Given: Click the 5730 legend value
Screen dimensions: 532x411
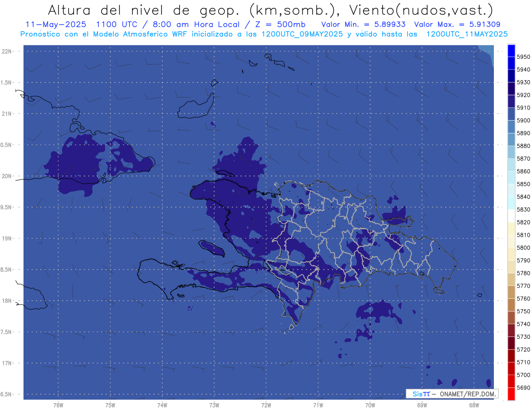Looking at the screenshot, I should [523, 337].
